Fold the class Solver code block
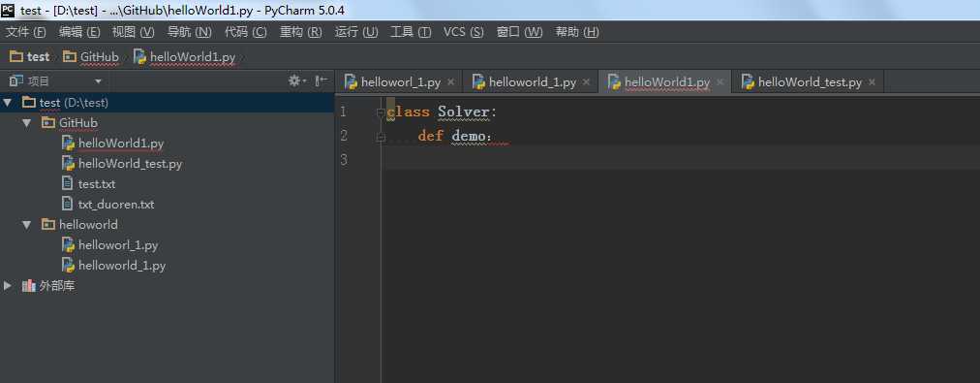Screen dimensions: 980x383 380,112
